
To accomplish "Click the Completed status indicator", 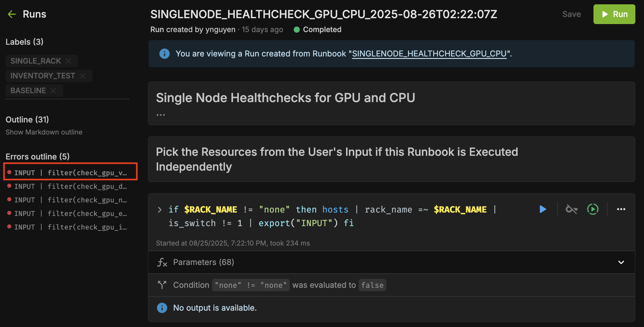I will pos(318,30).
